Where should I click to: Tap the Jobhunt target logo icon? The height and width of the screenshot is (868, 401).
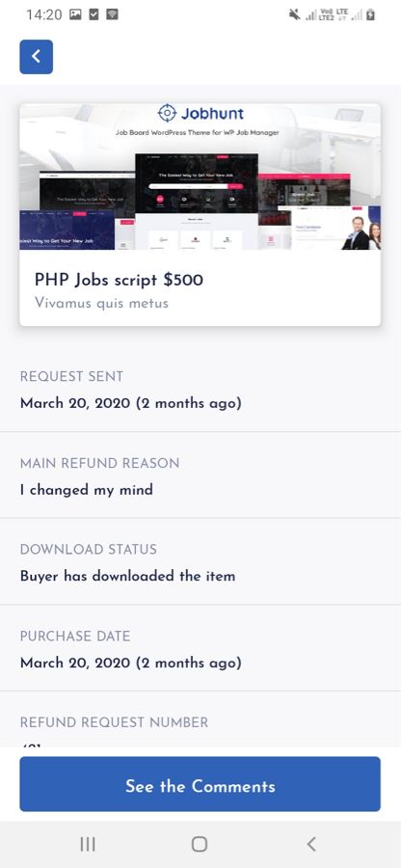point(167,113)
